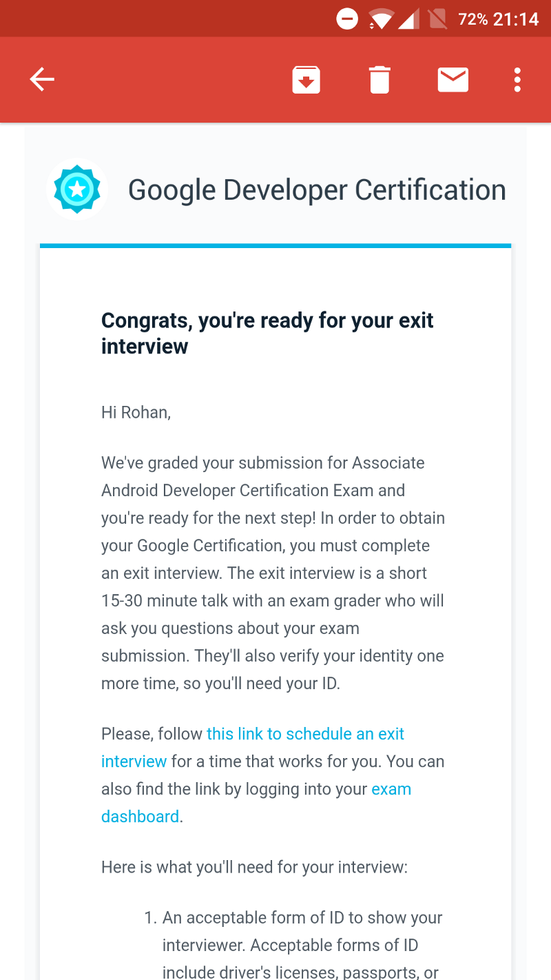Image resolution: width=551 pixels, height=980 pixels.
Task: Tap the "Hi Rohan," greeting line
Action: (x=136, y=412)
